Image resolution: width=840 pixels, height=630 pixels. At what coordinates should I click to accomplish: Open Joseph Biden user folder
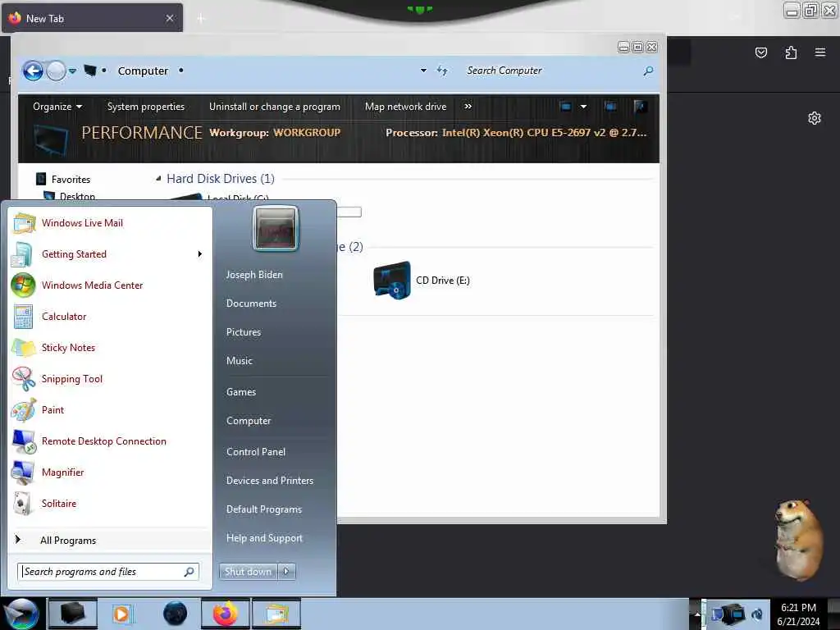pyautogui.click(x=254, y=274)
